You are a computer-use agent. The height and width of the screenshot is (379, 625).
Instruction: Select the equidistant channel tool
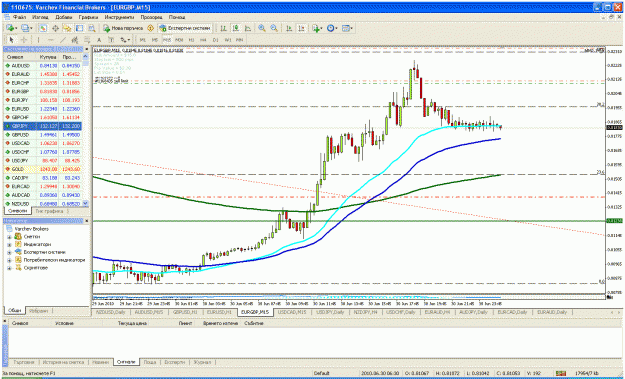point(75,40)
